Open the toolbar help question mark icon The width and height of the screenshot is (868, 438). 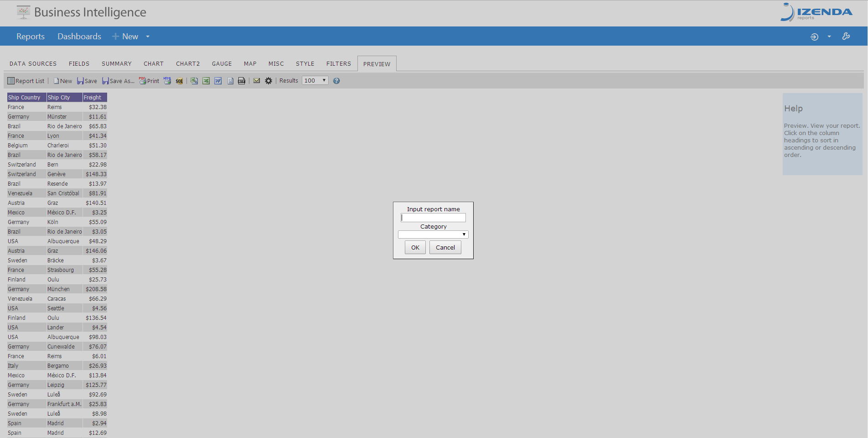pyautogui.click(x=336, y=81)
